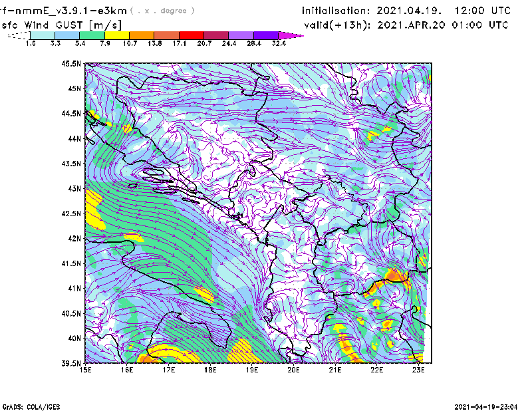Click the '15E' longitude label
The width and height of the screenshot is (532, 411).
[x=85, y=370]
